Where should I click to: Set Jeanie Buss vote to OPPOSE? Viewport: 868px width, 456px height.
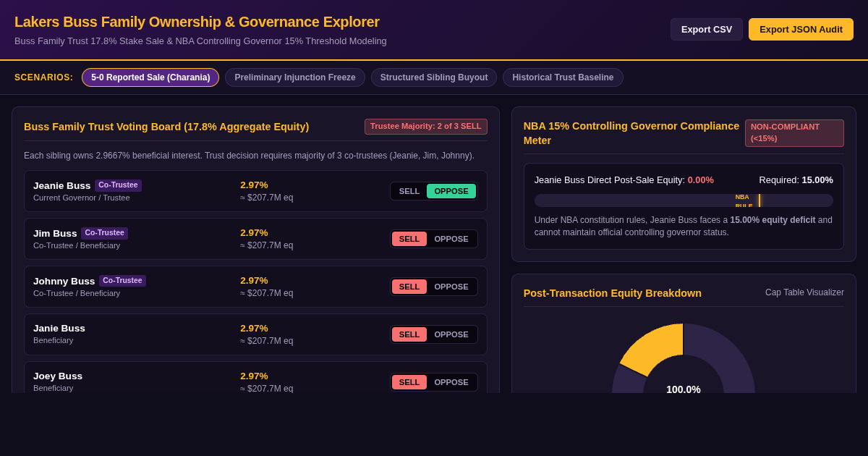(x=451, y=191)
